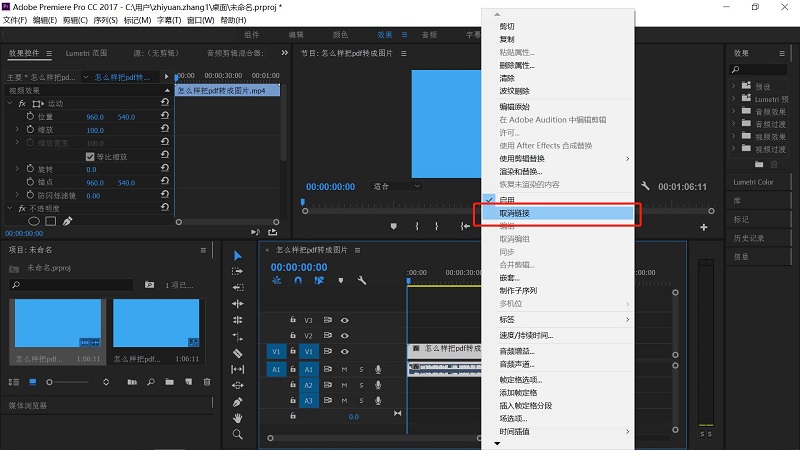
Task: Toggle visibility of track V1
Action: (x=345, y=352)
